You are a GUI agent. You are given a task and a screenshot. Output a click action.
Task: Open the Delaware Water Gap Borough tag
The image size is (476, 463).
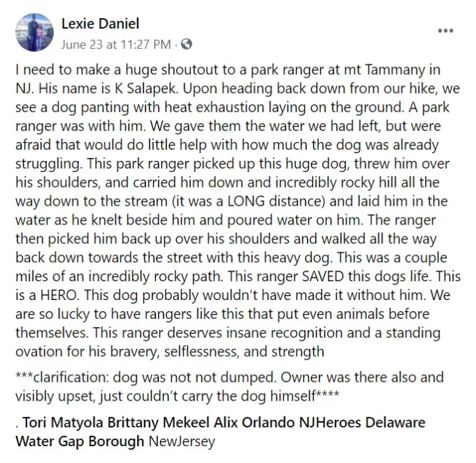(x=220, y=432)
